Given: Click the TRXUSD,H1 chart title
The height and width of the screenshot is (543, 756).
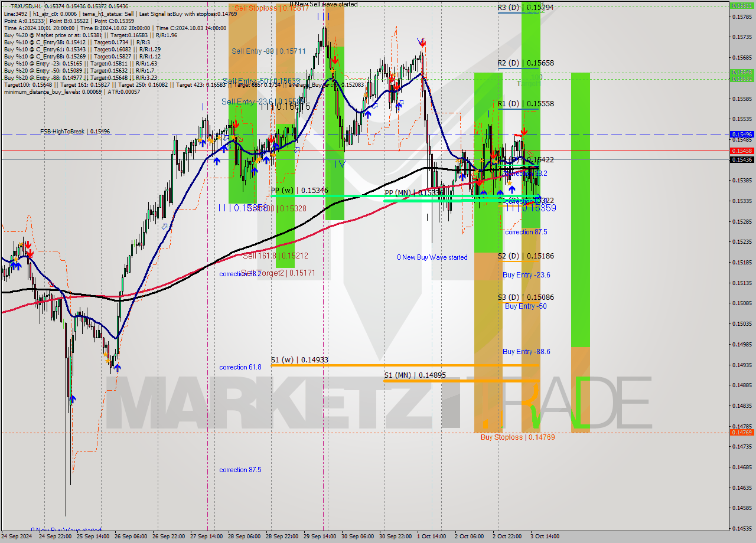Looking at the screenshot, I should 27,5.
